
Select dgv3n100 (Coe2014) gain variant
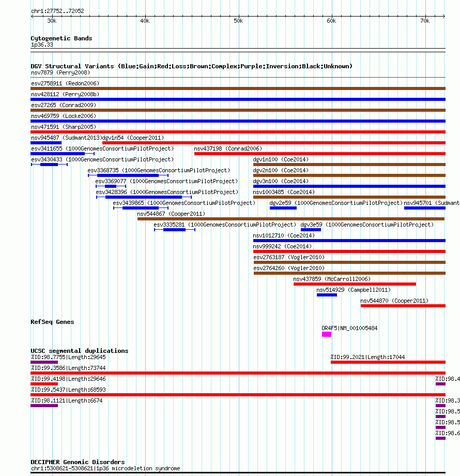click(x=349, y=186)
